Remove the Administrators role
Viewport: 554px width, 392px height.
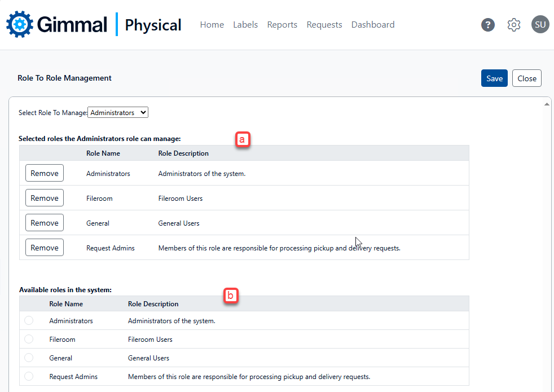point(45,173)
